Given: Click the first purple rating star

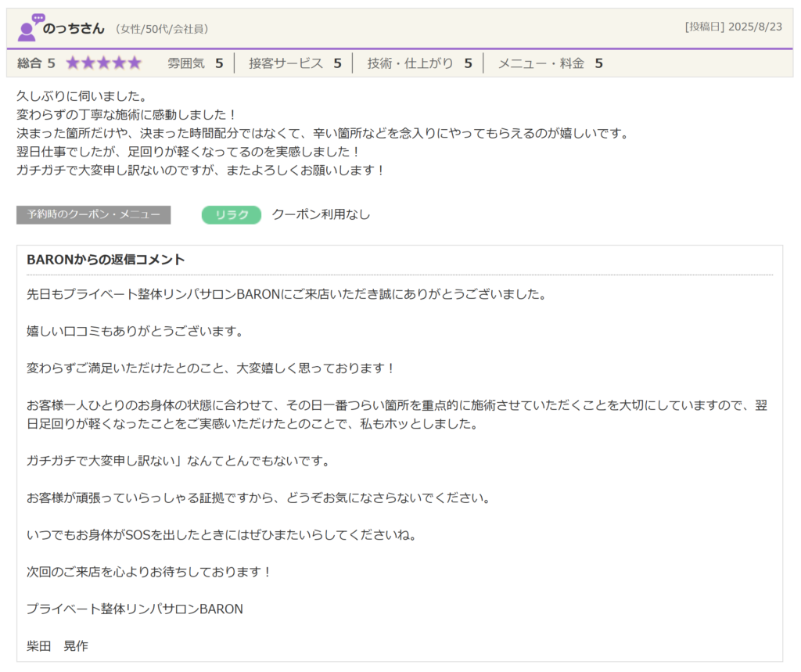Looking at the screenshot, I should click(x=73, y=63).
